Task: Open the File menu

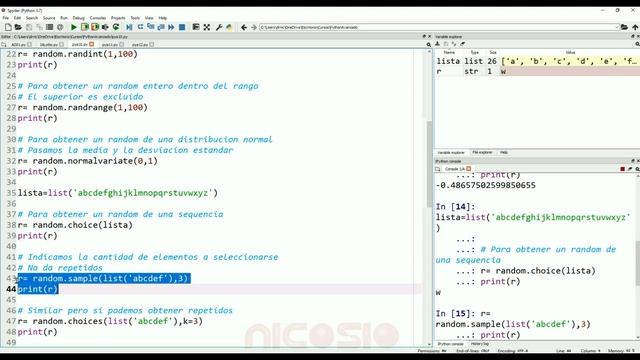Action: 5,18
